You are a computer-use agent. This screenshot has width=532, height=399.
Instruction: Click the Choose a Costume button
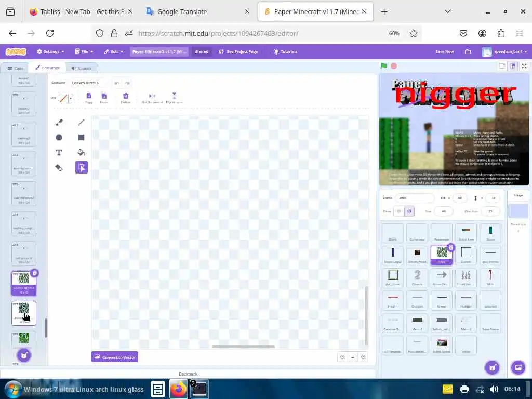(x=24, y=355)
